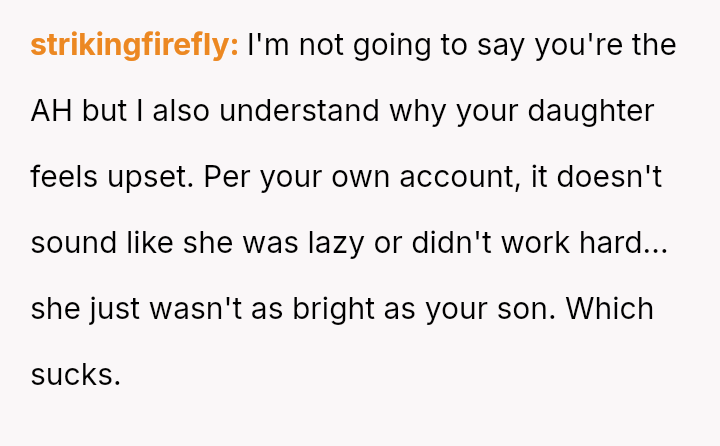Click the word "feels" in the comment
Viewport: 720px width, 446px height.
pos(64,177)
